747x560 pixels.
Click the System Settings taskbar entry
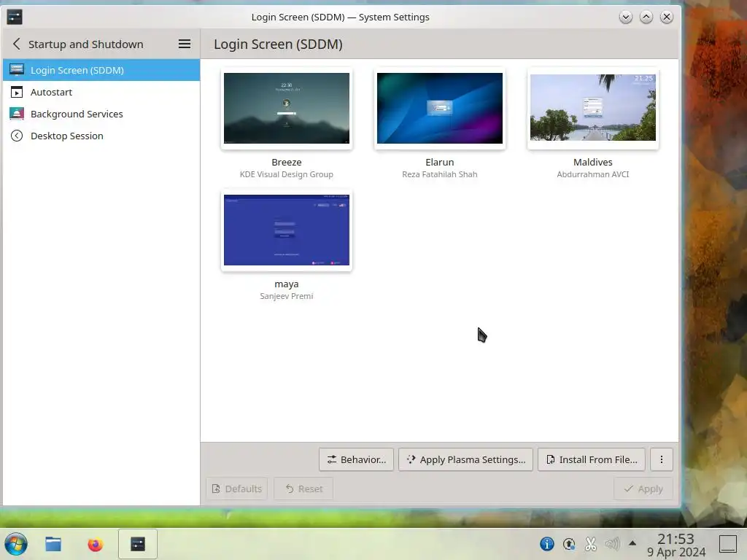(138, 544)
